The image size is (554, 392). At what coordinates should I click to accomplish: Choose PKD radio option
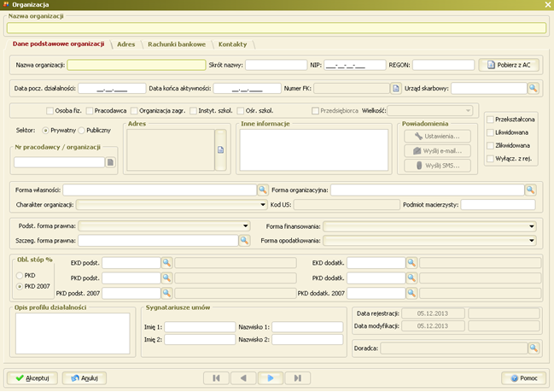click(x=20, y=275)
